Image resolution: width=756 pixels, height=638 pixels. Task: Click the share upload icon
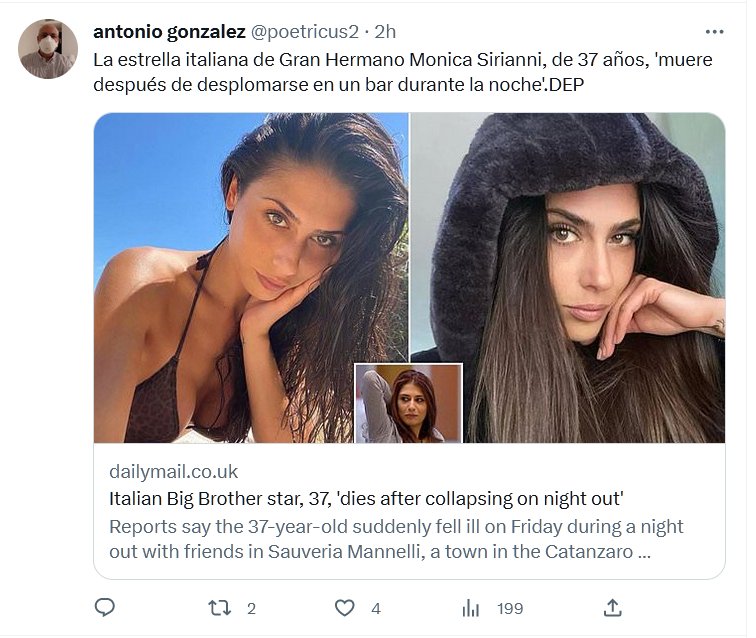click(613, 607)
